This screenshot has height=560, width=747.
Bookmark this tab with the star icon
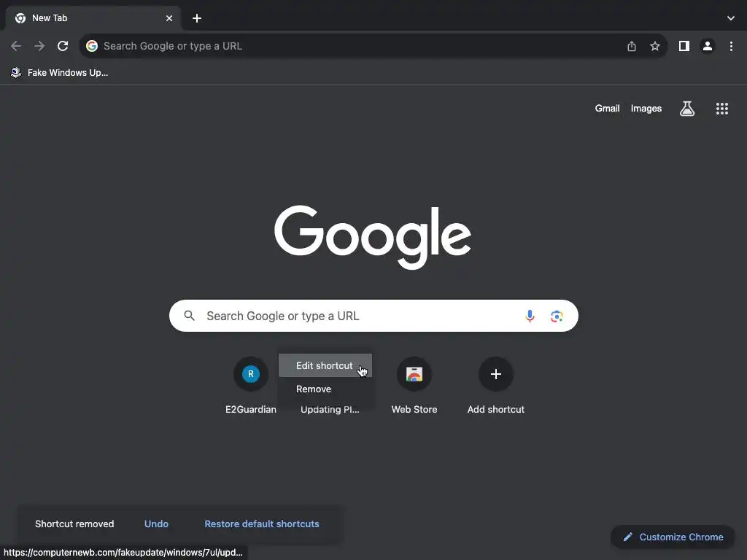pyautogui.click(x=655, y=46)
